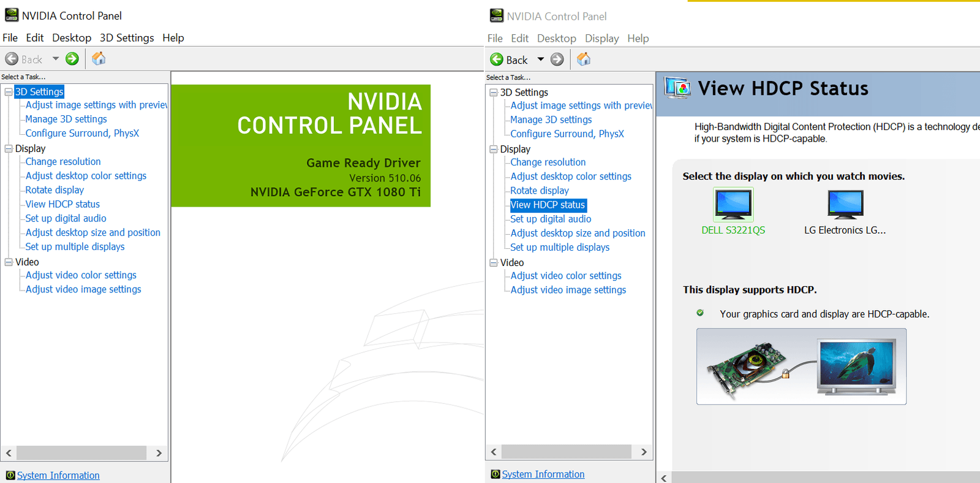
Task: Select Change resolution in left window tree
Action: tap(63, 162)
